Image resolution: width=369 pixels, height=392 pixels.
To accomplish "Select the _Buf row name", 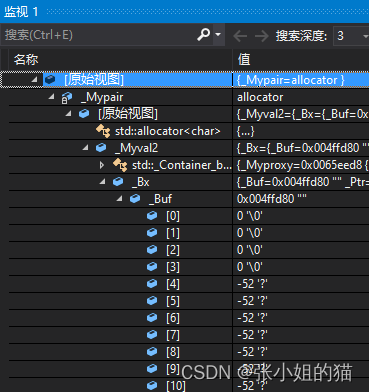I will [x=160, y=199].
